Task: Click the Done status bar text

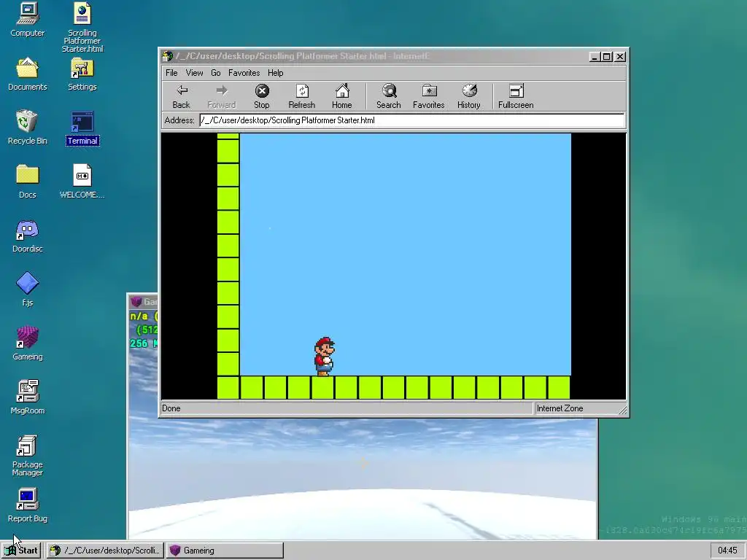Action: pyautogui.click(x=171, y=408)
